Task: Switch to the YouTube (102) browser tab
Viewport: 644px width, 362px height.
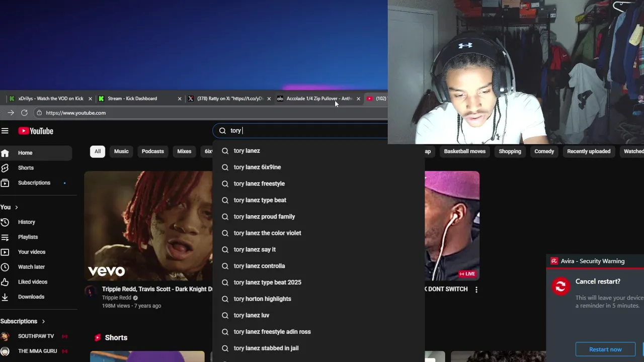Action: pos(376,99)
